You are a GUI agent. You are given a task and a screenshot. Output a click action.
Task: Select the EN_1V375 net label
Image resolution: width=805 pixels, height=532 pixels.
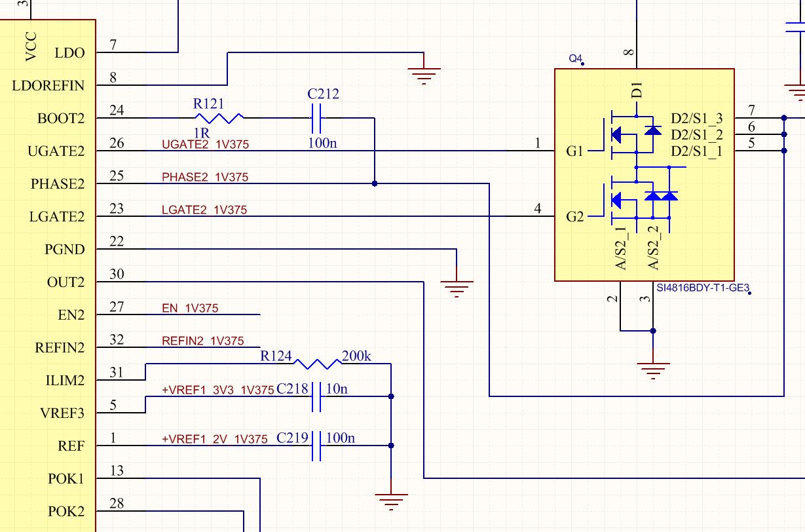pyautogui.click(x=190, y=308)
